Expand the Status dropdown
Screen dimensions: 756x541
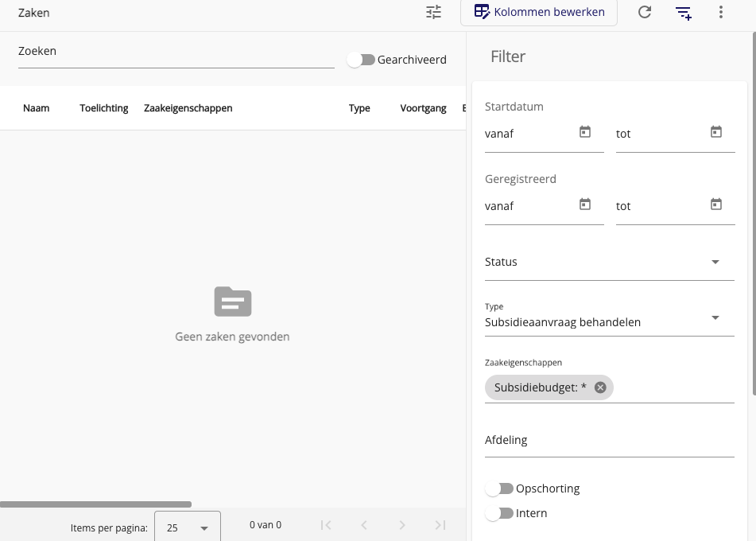click(x=609, y=262)
